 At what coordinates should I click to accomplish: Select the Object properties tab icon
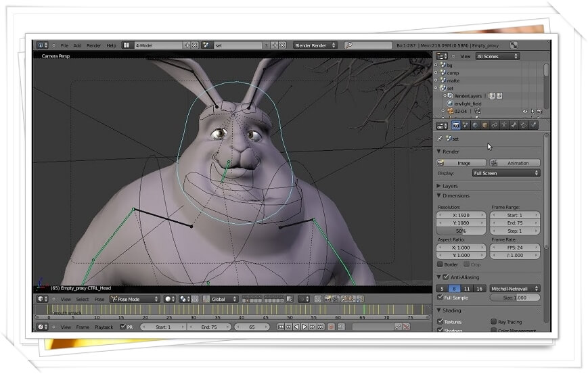coord(485,126)
